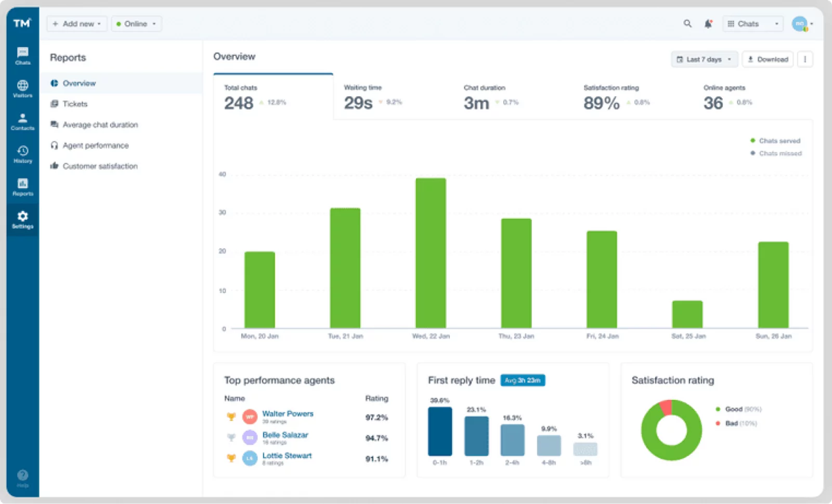The width and height of the screenshot is (832, 504).
Task: Click the Tue, 21 Jan chart bar
Action: point(345,268)
